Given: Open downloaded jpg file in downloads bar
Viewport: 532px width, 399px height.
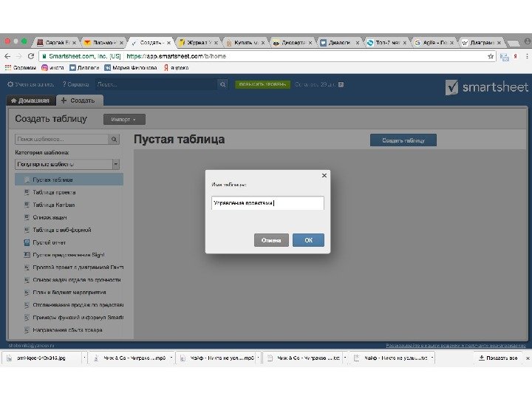Looking at the screenshot, I should 41,358.
